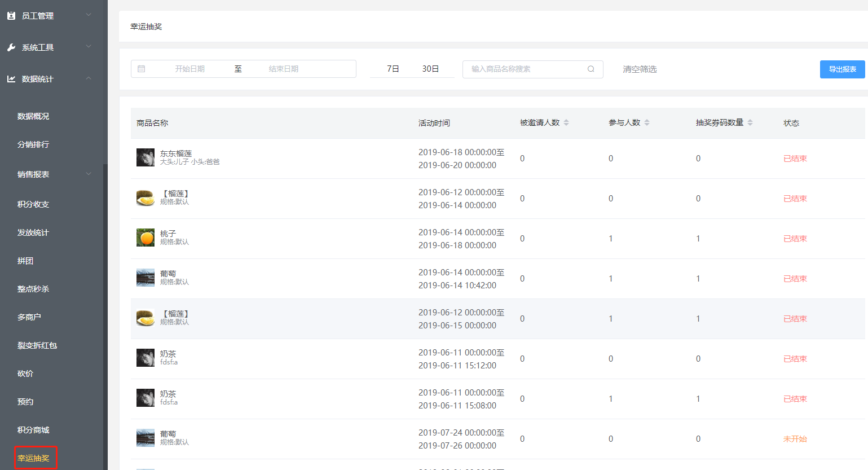Click the chart icon for 数据统计
868x470 pixels.
pos(11,79)
